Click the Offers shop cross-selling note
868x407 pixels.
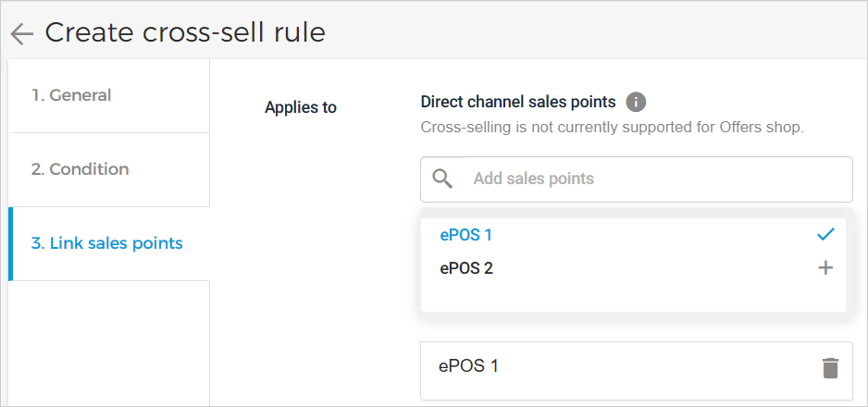click(x=612, y=127)
